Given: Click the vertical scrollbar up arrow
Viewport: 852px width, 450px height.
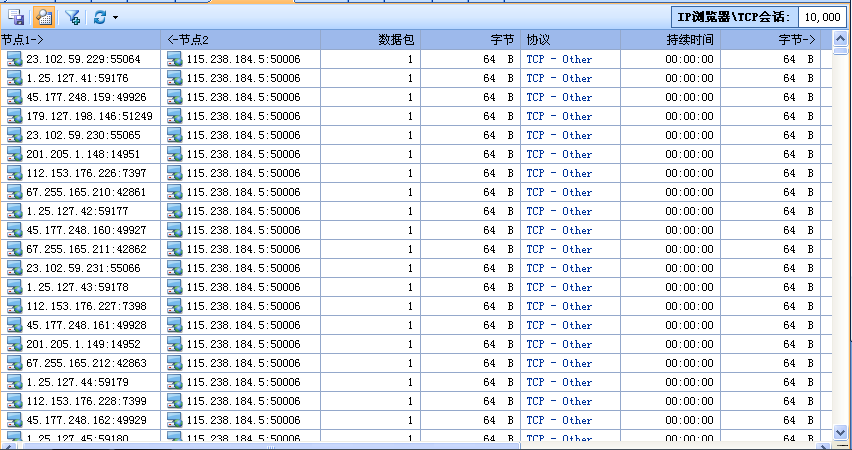Looking at the screenshot, I should click(x=840, y=39).
